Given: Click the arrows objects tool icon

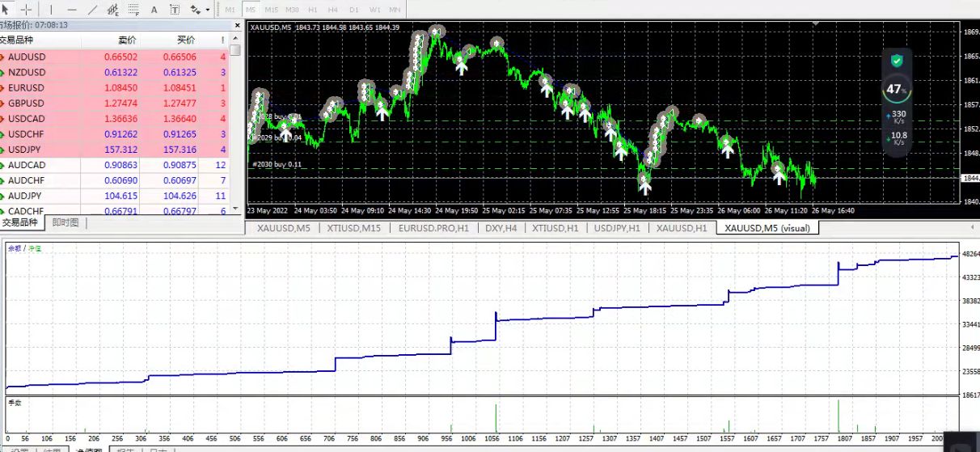Looking at the screenshot, I should (x=195, y=9).
